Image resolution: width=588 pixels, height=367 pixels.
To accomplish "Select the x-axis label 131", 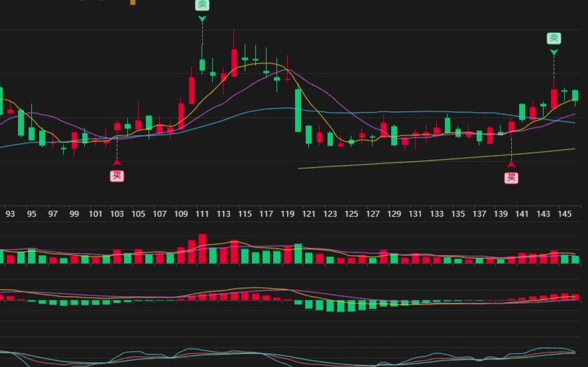I will click(415, 214).
